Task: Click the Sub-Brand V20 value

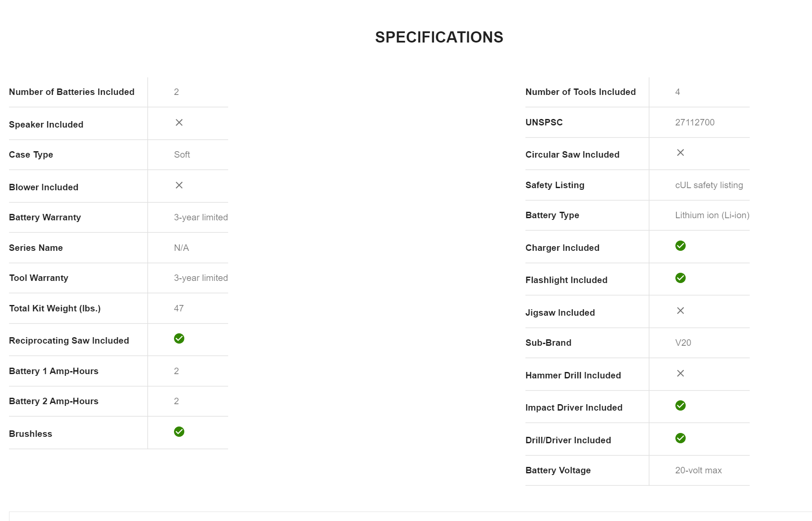Action: (x=683, y=343)
